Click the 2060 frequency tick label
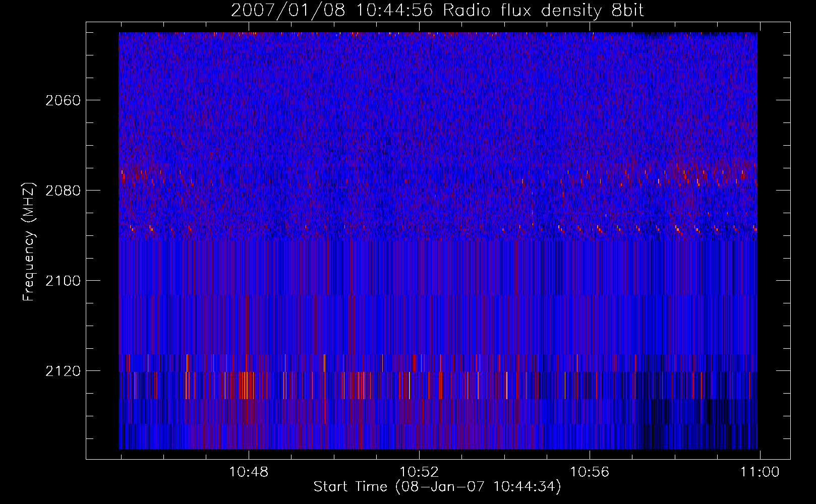816x504 pixels. [63, 100]
